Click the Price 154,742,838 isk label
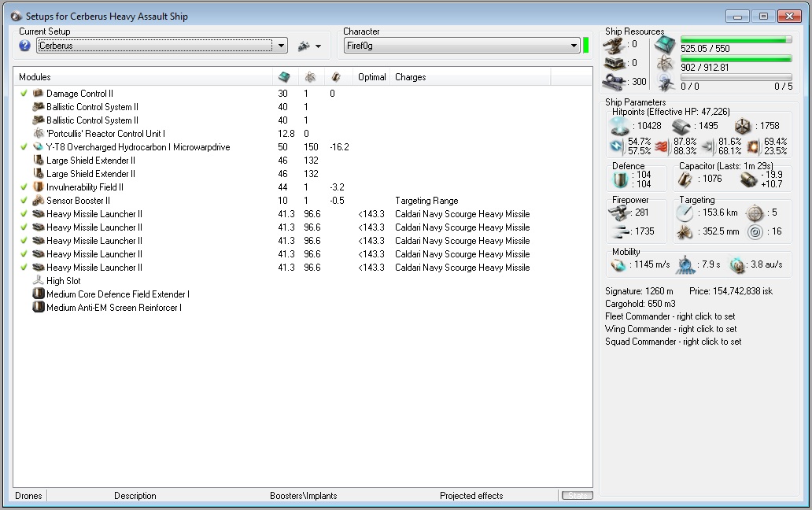This screenshot has width=812, height=510. [731, 291]
